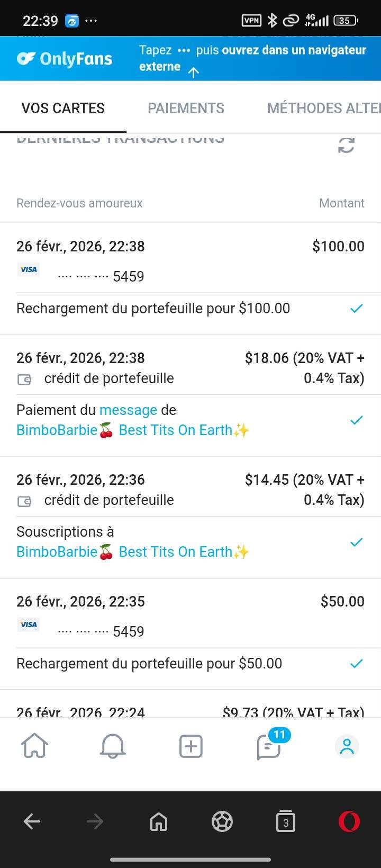Tap the browser home button
Image resolution: width=381 pixels, height=868 pixels.
[x=159, y=821]
